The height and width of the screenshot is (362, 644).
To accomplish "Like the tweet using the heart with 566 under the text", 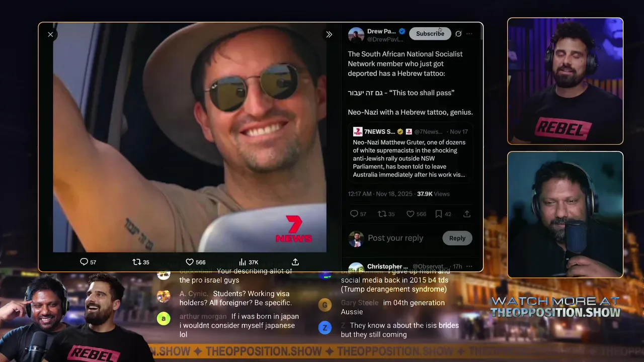I will point(410,214).
